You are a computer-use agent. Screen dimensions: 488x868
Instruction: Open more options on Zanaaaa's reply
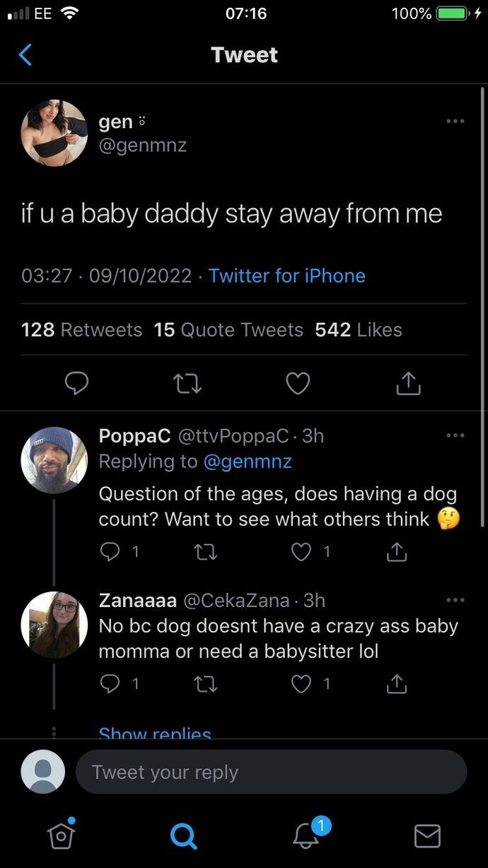(x=455, y=599)
